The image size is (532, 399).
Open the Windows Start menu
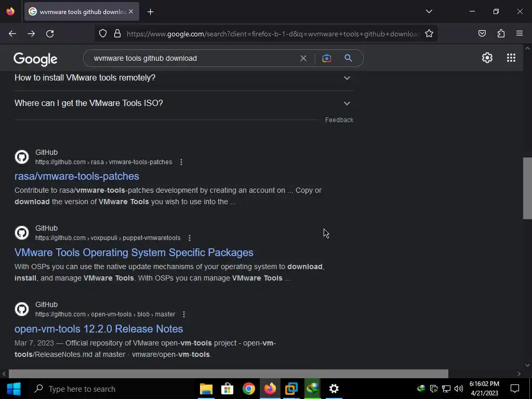click(14, 389)
